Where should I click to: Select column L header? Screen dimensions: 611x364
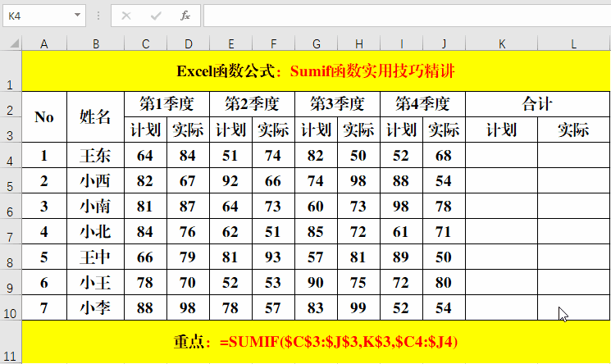(573, 43)
